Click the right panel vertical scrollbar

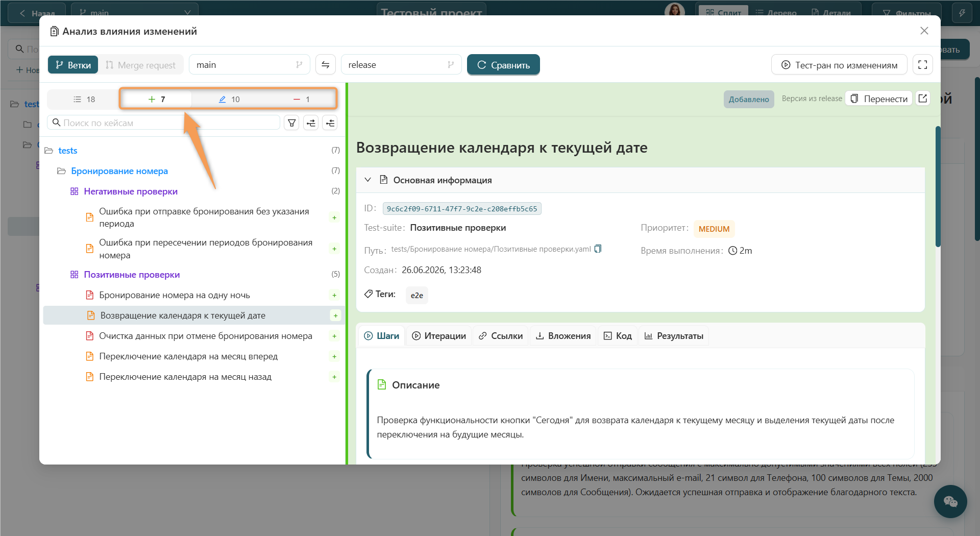938,186
